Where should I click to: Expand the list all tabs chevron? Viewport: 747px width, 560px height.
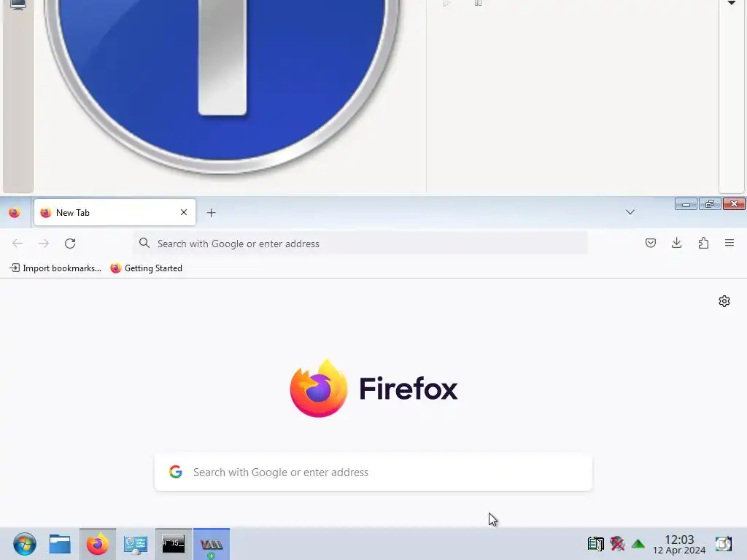pos(630,212)
